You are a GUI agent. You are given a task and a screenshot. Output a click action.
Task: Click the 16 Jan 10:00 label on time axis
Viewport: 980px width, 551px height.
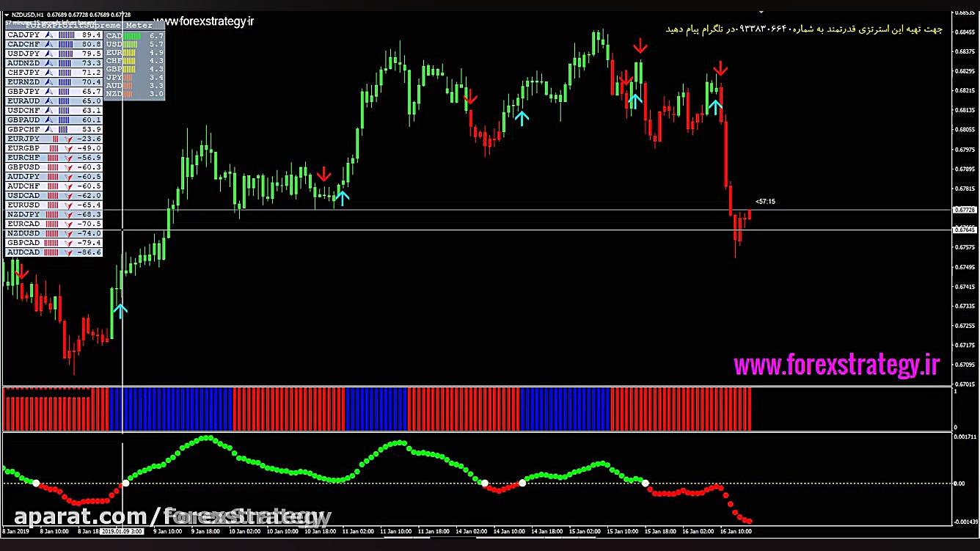[736, 531]
